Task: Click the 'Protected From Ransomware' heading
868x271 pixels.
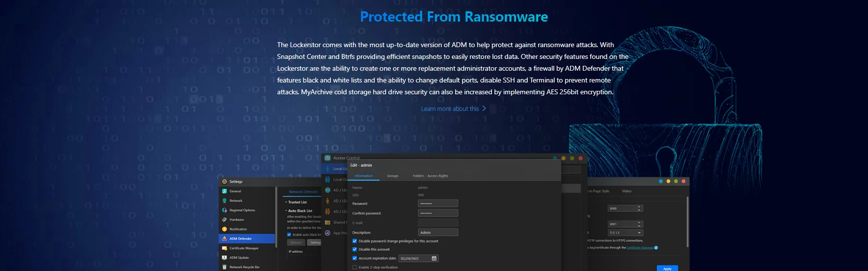Action: coord(454,17)
